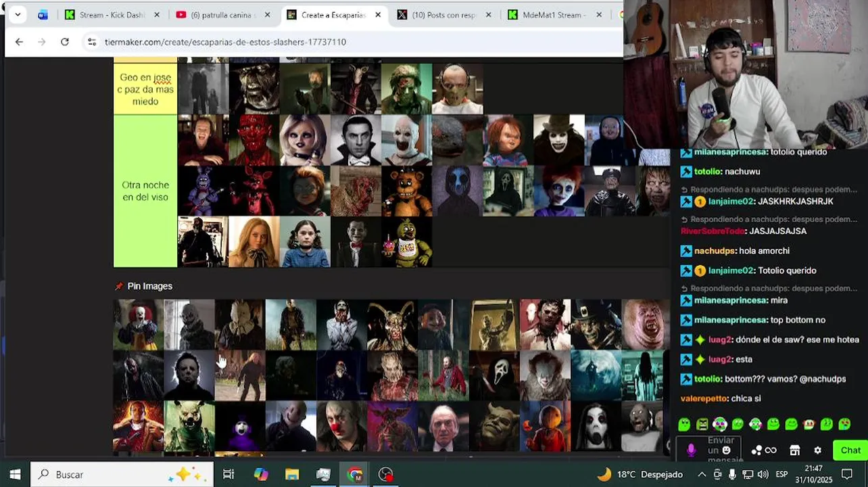Go back to the previous page
This screenshot has height=487, width=868.
[x=19, y=42]
